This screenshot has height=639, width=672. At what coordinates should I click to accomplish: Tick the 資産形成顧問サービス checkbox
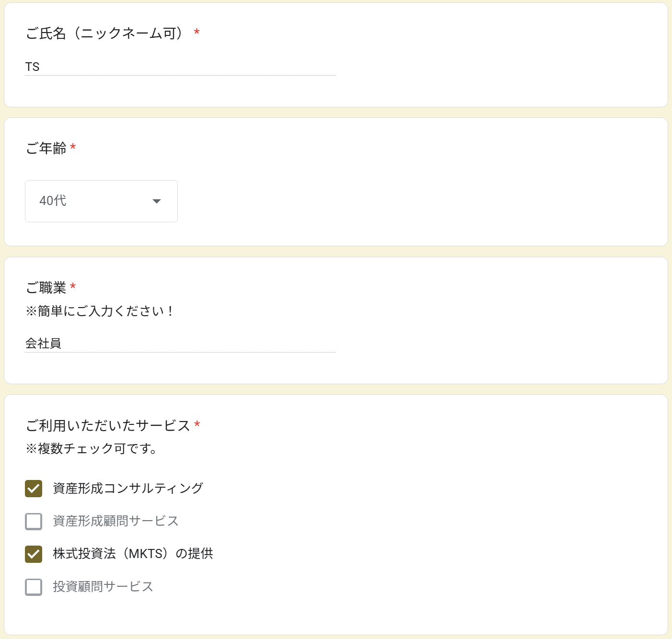pyautogui.click(x=34, y=521)
